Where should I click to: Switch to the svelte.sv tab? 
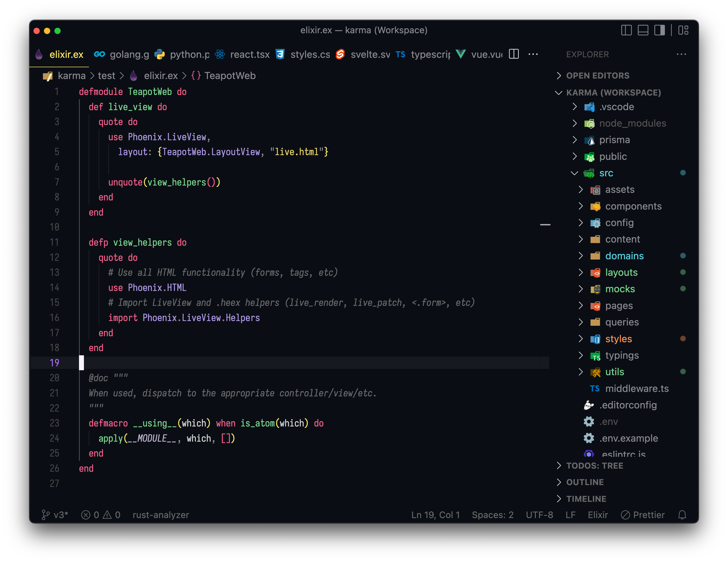[370, 54]
